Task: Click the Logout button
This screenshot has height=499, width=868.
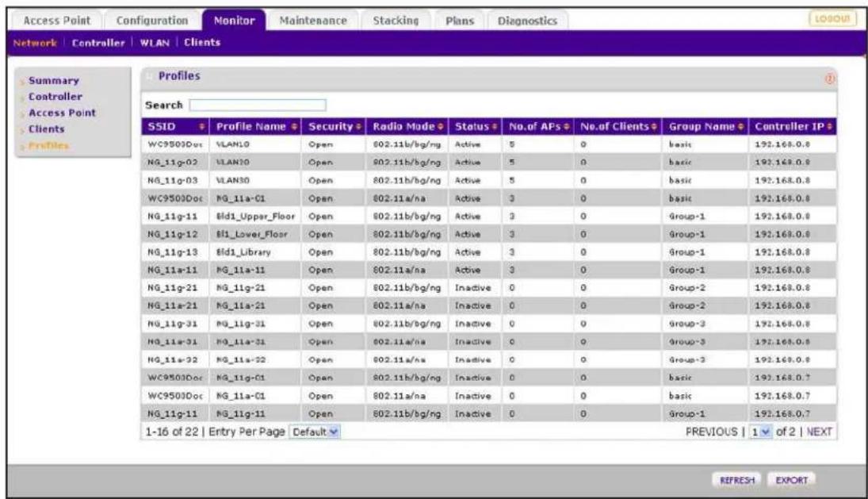Action: pos(832,19)
